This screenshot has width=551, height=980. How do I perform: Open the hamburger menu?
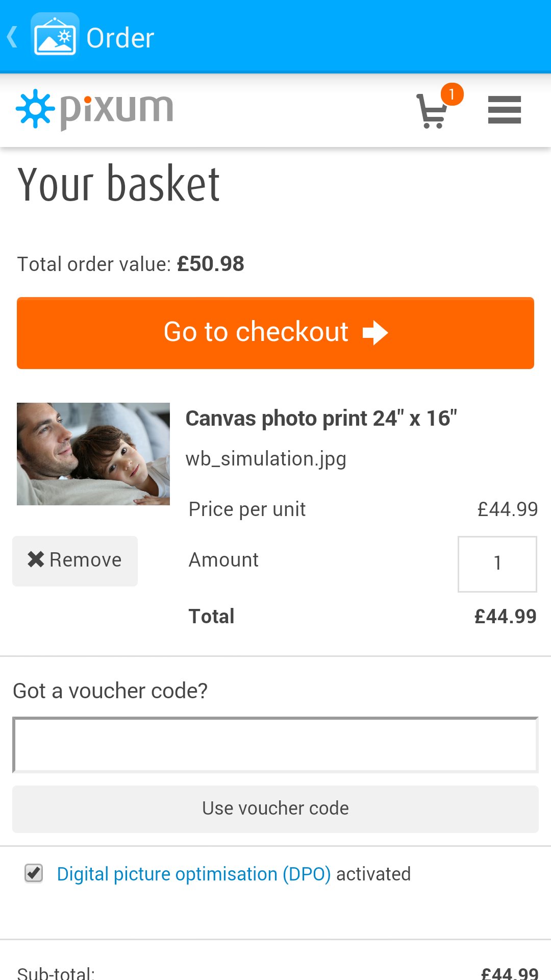[504, 110]
